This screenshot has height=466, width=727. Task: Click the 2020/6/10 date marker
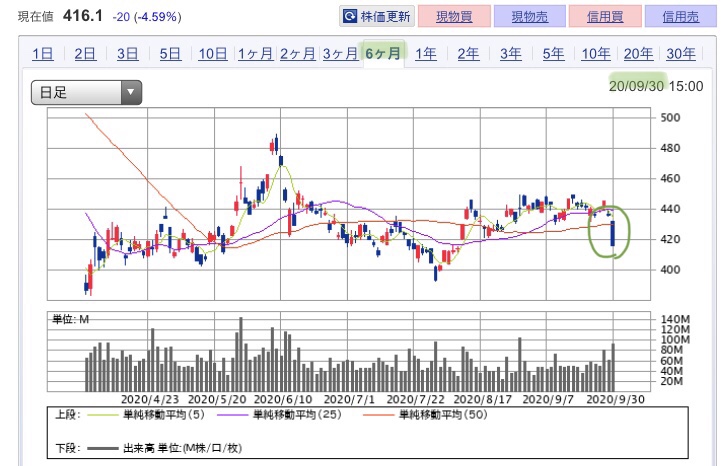pyautogui.click(x=283, y=399)
